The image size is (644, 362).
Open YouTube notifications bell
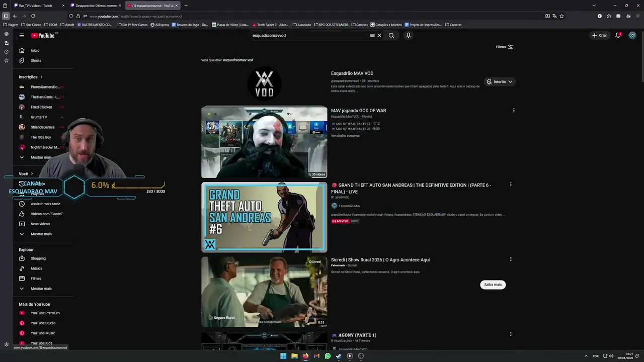pyautogui.click(x=618, y=35)
